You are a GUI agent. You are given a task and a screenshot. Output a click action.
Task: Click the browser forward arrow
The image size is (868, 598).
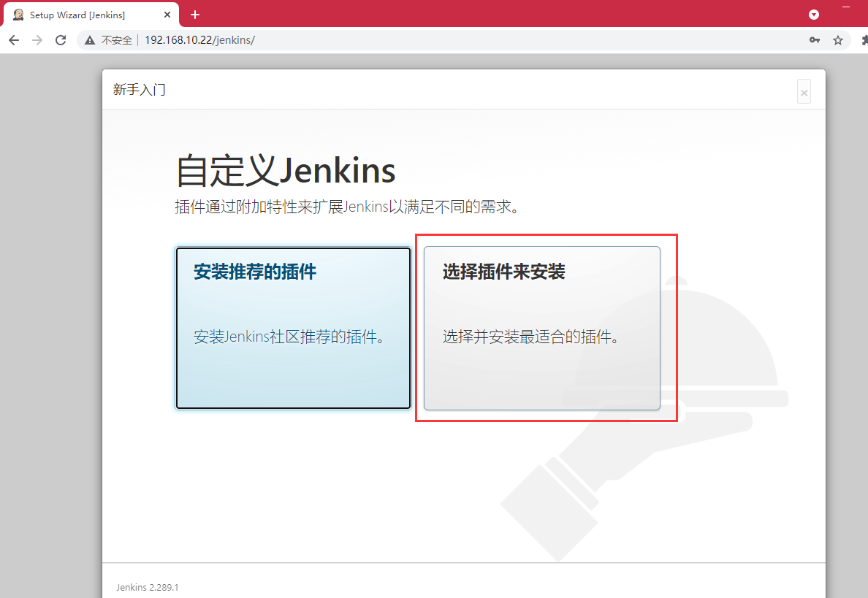[x=37, y=40]
